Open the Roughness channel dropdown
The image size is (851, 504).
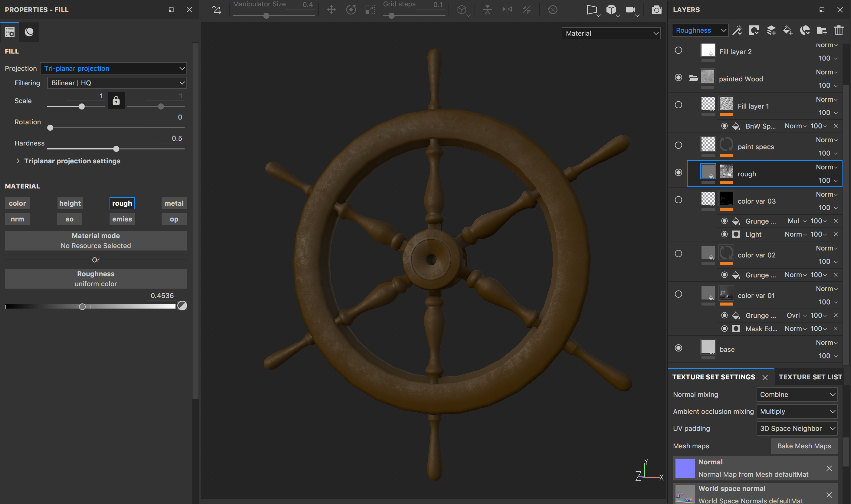699,30
